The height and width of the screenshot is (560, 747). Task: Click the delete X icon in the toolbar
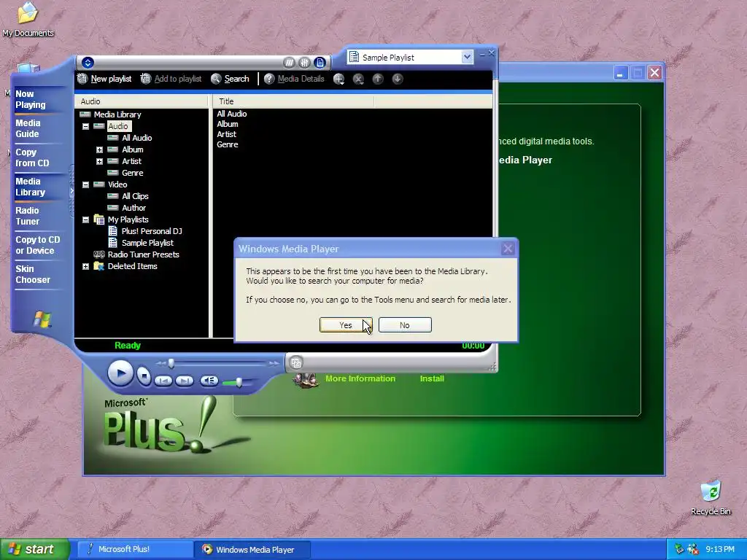[358, 79]
